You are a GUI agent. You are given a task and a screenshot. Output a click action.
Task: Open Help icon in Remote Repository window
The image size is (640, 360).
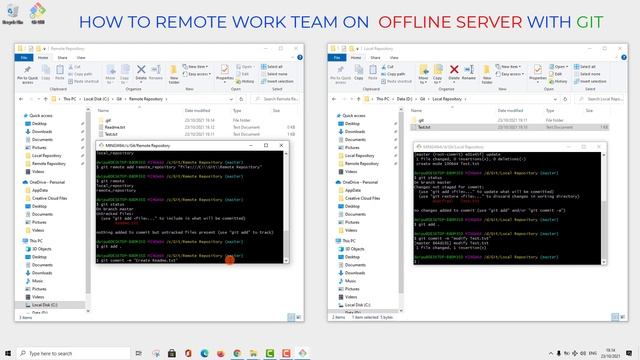[300, 58]
